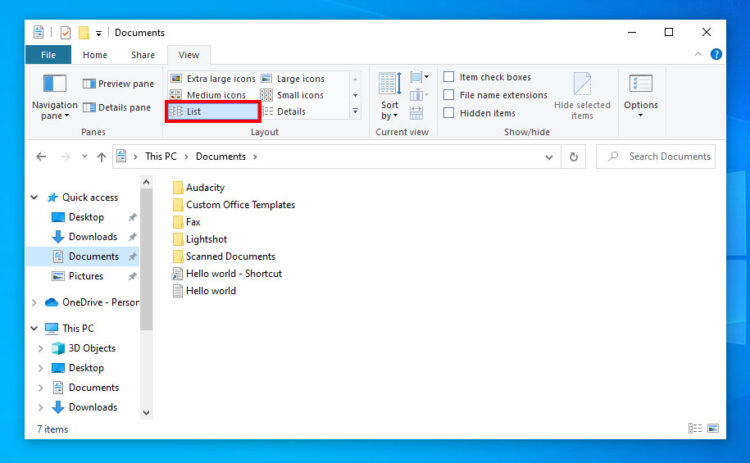Screen dimensions: 750x463
Task: Open the Sort by dropdown
Action: point(389,95)
